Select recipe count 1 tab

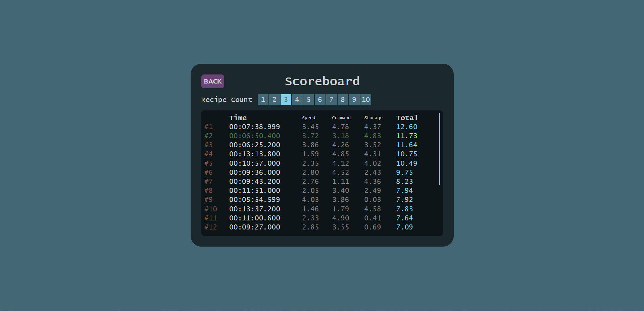click(263, 100)
